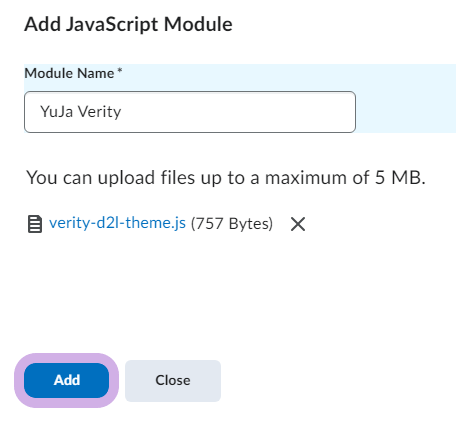Place cursor after the YuJa Verity text

pos(122,112)
